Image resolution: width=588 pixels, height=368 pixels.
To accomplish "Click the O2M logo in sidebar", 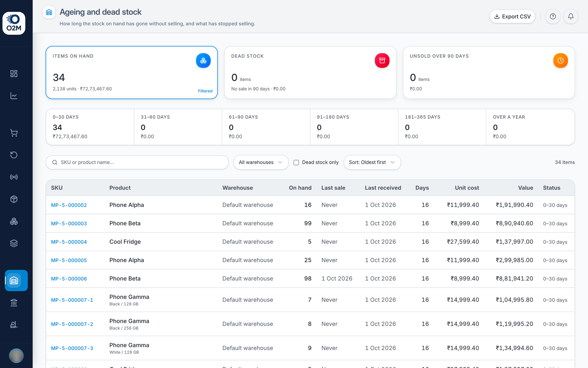I will pos(14,23).
